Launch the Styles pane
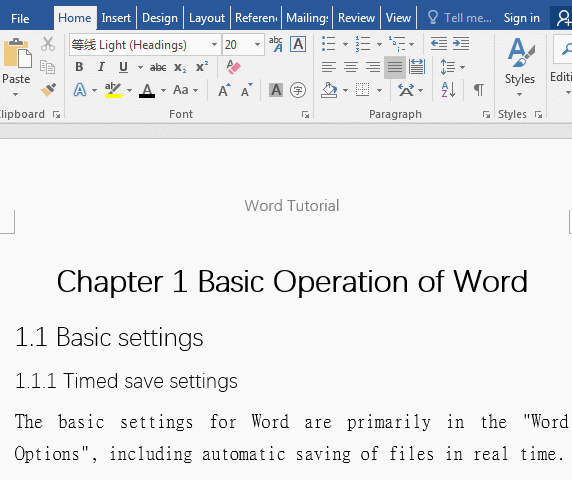This screenshot has width=572, height=480. tap(538, 115)
